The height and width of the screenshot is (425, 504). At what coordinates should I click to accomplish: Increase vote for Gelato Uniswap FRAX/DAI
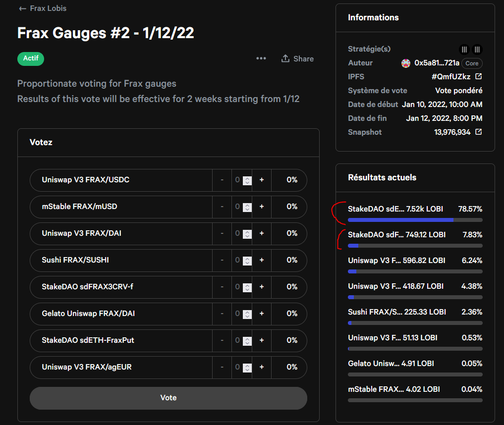point(262,314)
